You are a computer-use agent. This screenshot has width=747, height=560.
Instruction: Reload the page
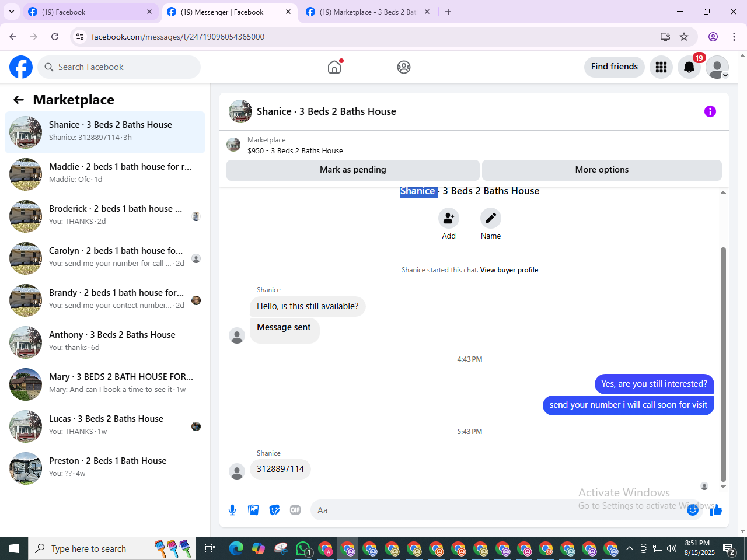point(55,37)
